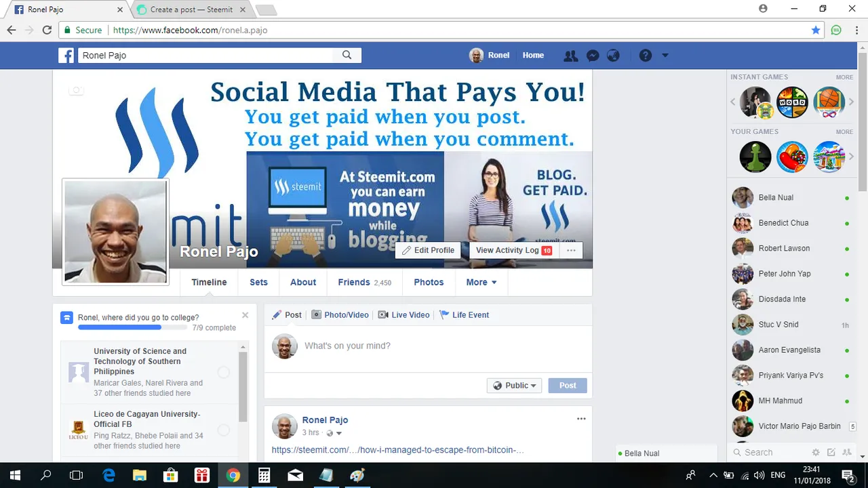This screenshot has height=488, width=868.
Task: Click More next to Your Games
Action: [844, 131]
